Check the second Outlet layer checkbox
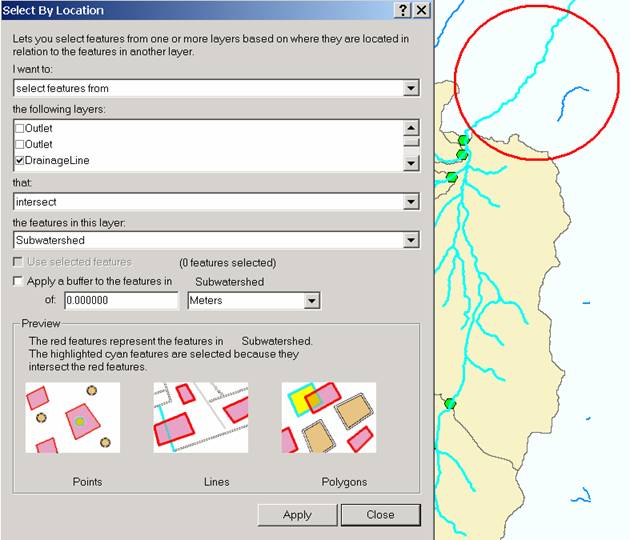The height and width of the screenshot is (540, 630). click(19, 144)
